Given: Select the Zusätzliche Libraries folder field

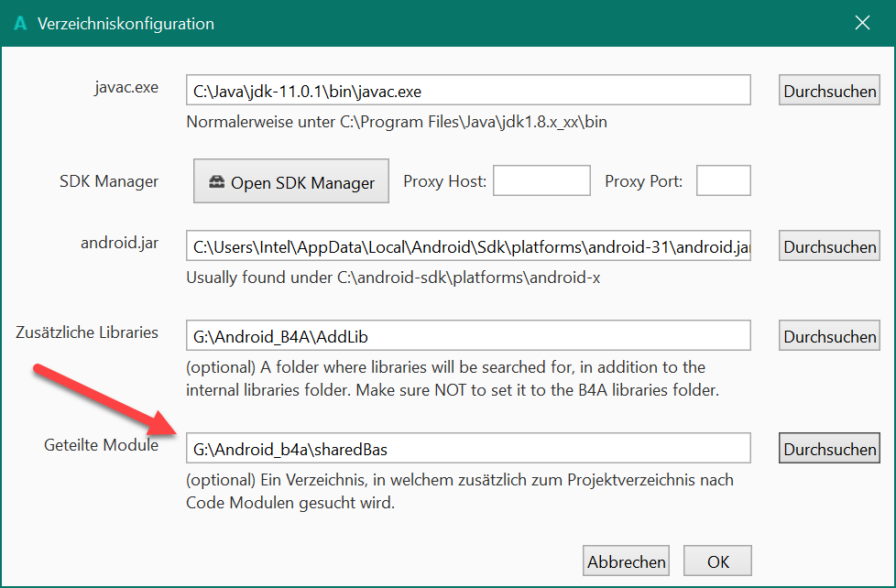Looking at the screenshot, I should pos(468,336).
